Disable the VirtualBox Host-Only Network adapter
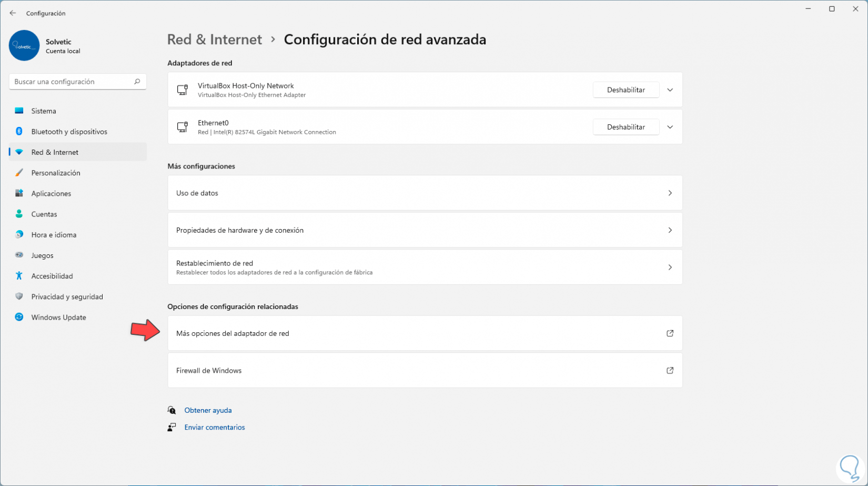The image size is (868, 486). pos(625,90)
